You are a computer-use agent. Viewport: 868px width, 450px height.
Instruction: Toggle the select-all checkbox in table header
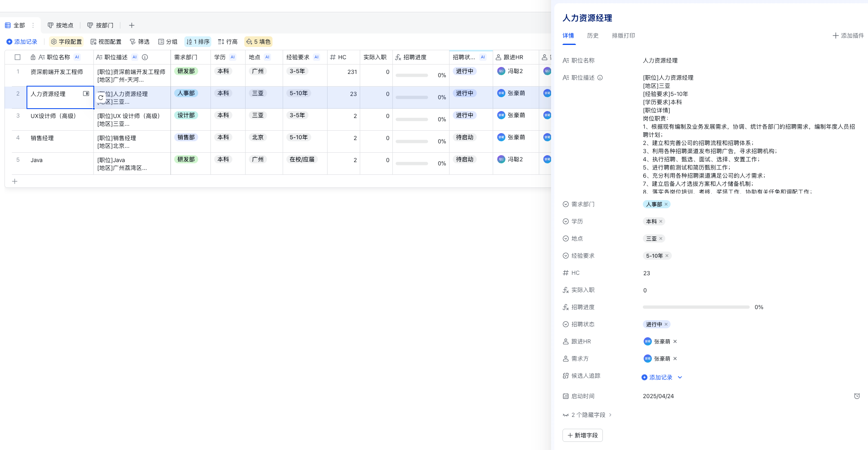pos(17,57)
